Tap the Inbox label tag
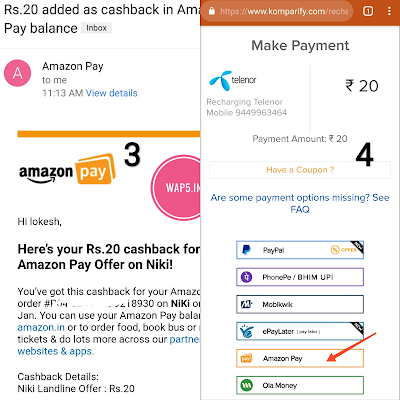 click(96, 28)
